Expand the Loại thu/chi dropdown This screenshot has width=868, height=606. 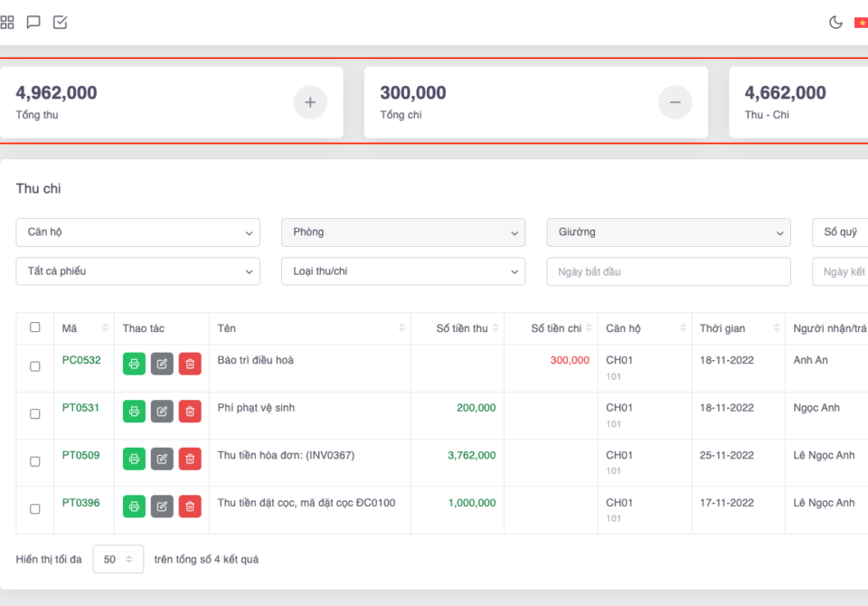click(x=402, y=271)
